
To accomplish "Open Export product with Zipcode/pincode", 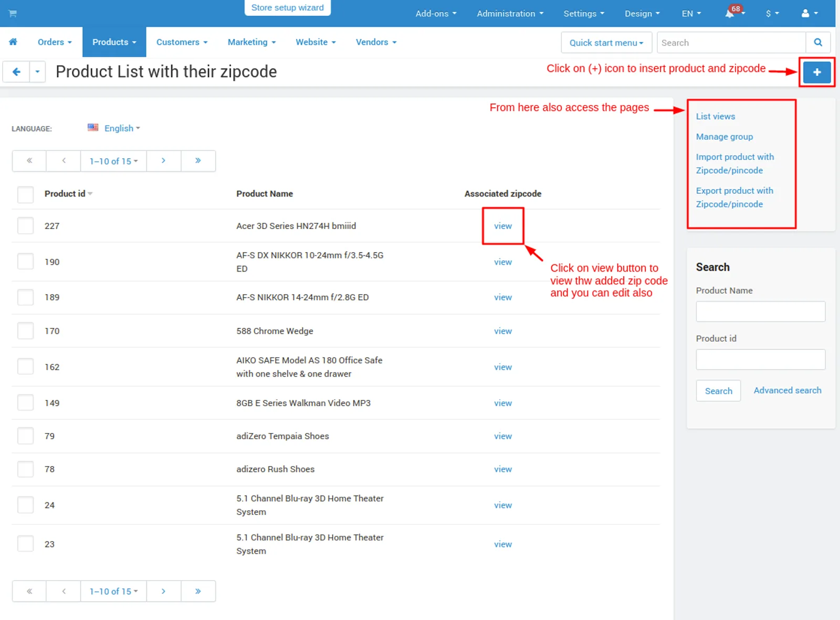I will (734, 197).
